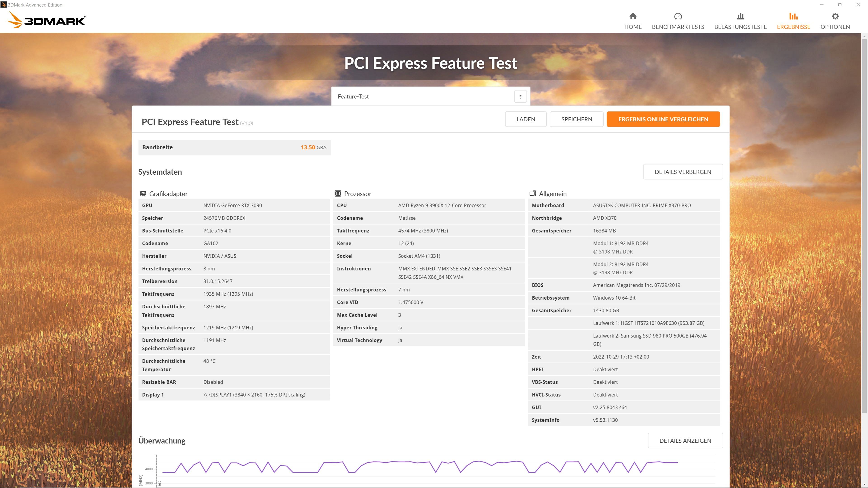This screenshot has height=488, width=868.
Task: Switch to BELASTUNGSTESTE tab
Action: 740,21
